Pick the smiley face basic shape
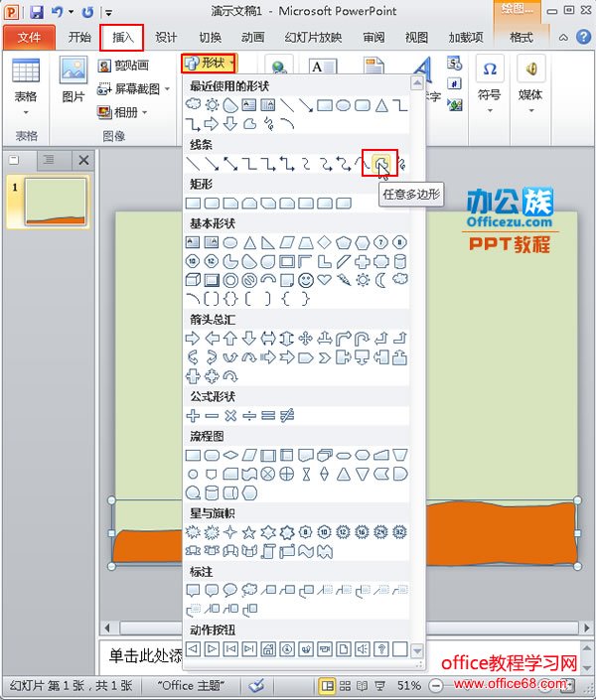This screenshot has width=596, height=700. coord(306,280)
